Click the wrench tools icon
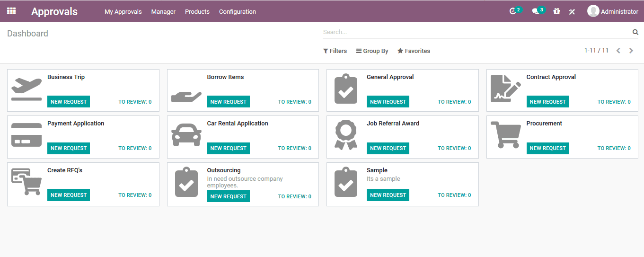The width and height of the screenshot is (644, 257). click(572, 12)
